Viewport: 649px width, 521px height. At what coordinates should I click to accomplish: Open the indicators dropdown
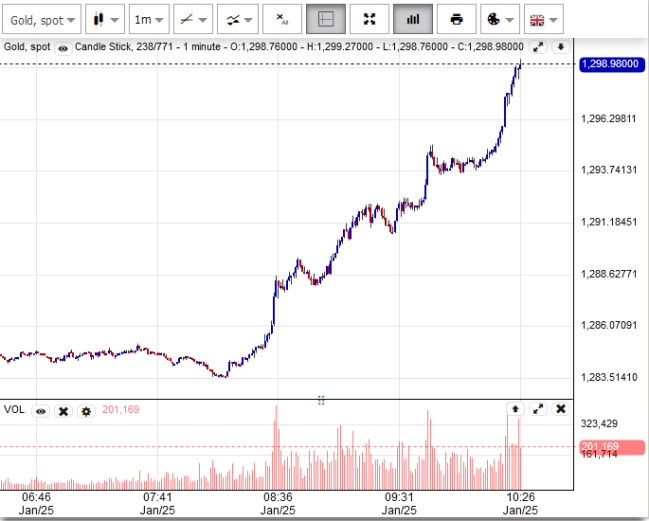[x=238, y=19]
